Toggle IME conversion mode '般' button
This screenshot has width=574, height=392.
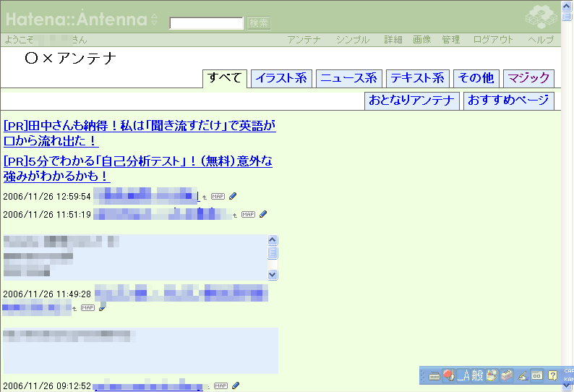[477, 375]
